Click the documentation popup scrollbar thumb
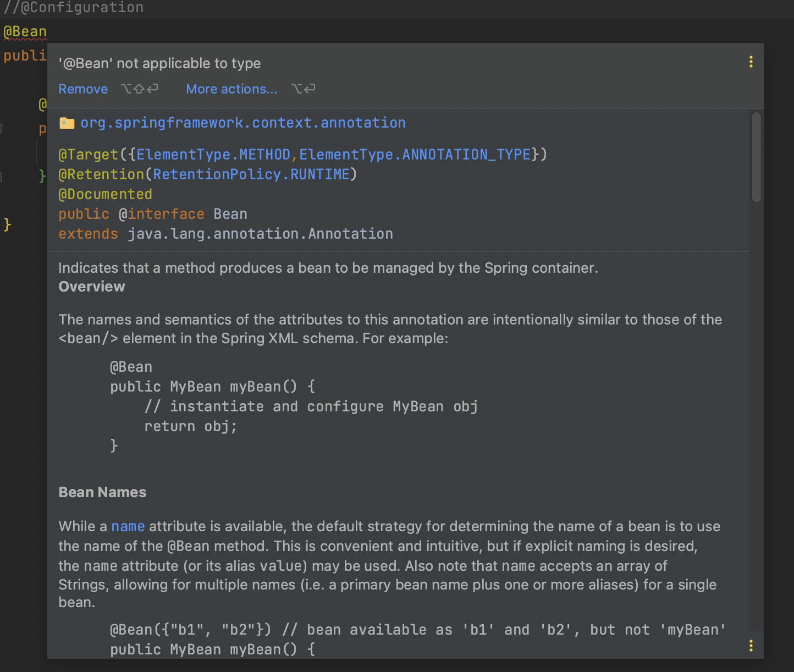 [757, 157]
